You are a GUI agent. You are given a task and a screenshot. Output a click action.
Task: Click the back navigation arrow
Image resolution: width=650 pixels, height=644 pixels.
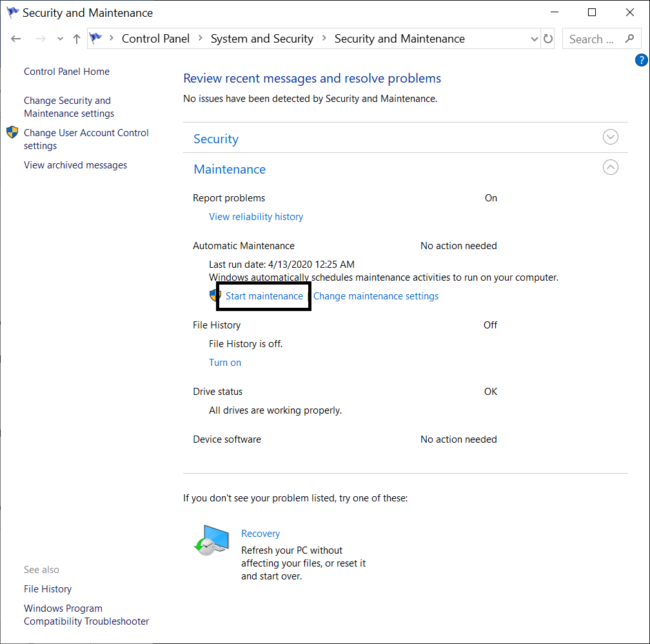(x=15, y=39)
